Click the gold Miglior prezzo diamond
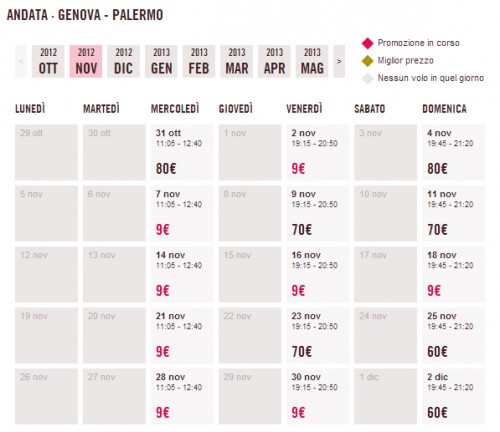The height and width of the screenshot is (432, 500). (x=367, y=61)
